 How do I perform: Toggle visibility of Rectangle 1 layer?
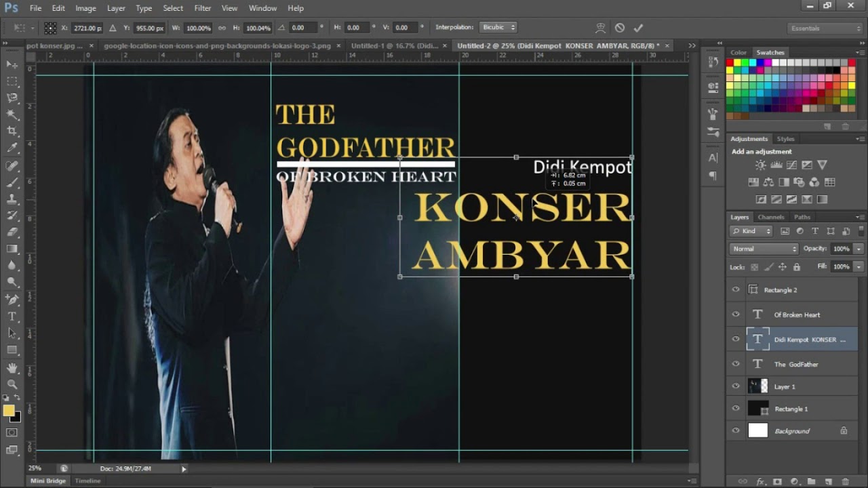(x=736, y=409)
